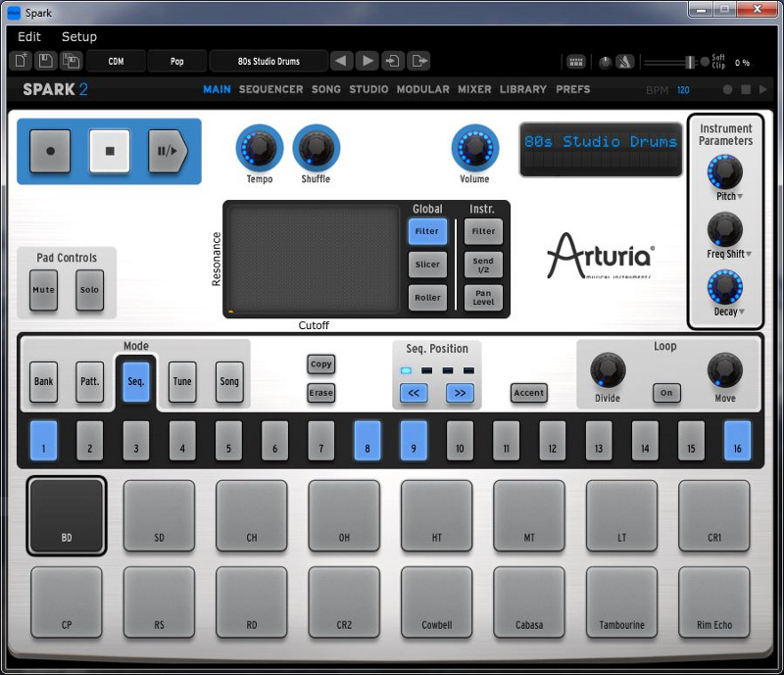Enable sequencer step 12
Screen dimensions: 784x675
point(552,441)
